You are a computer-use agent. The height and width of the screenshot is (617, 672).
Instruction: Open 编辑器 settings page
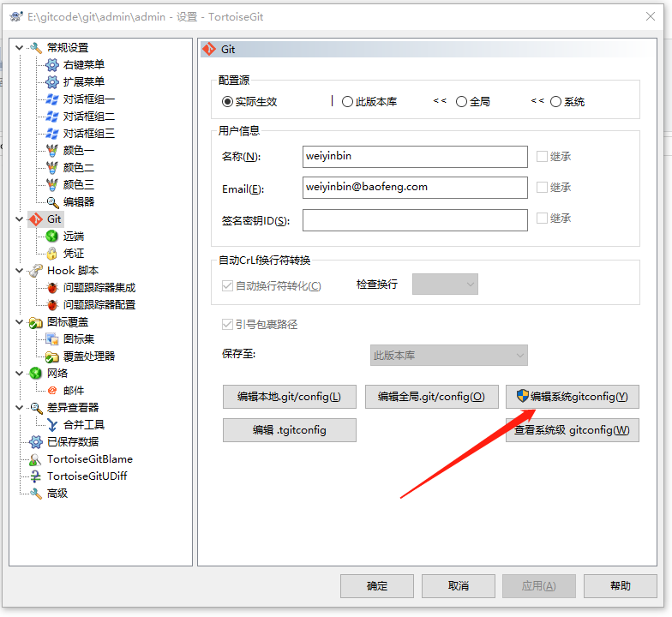tap(79, 202)
